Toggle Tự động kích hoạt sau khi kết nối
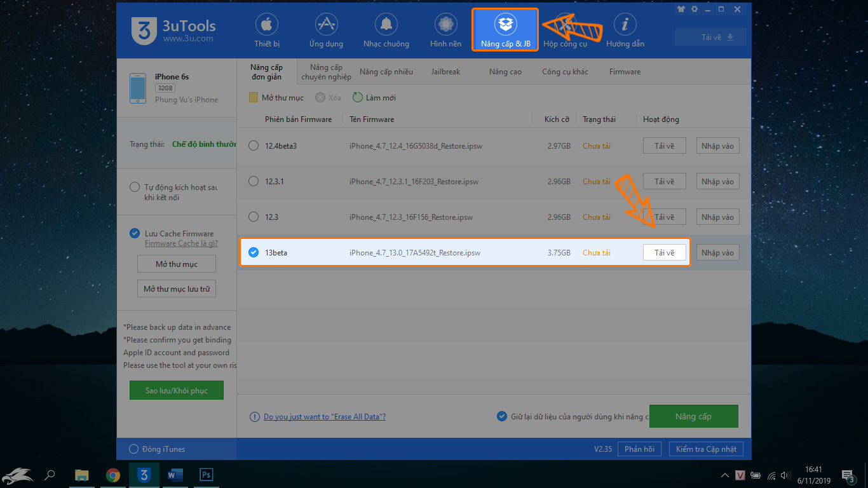Image resolution: width=868 pixels, height=488 pixels. point(134,187)
